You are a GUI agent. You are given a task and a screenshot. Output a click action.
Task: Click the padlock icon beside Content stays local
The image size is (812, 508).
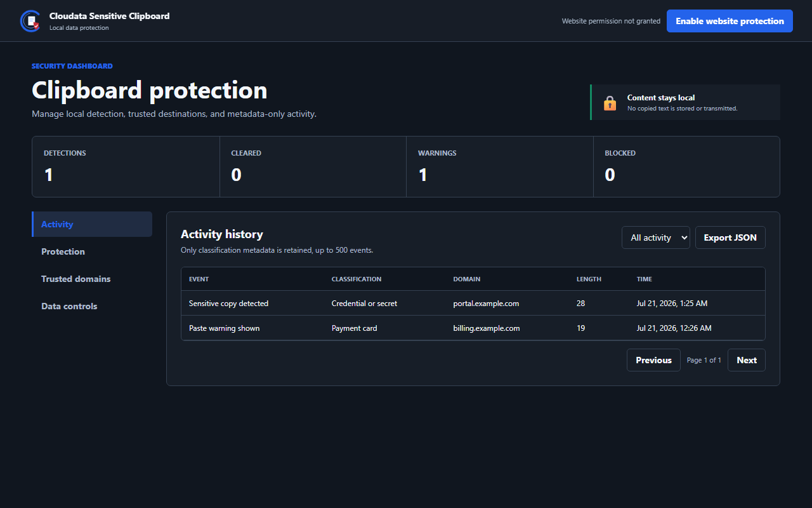610,103
